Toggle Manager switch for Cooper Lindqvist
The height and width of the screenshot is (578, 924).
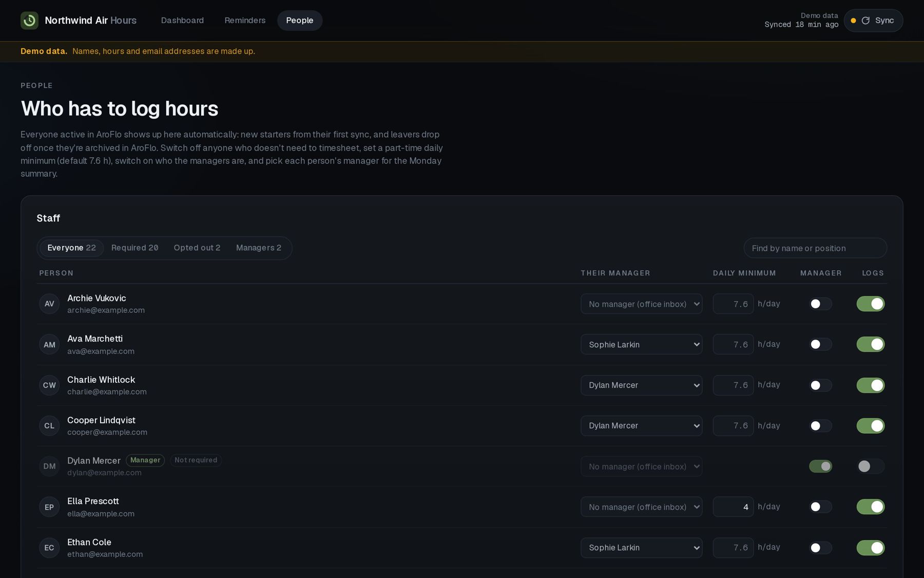click(820, 426)
